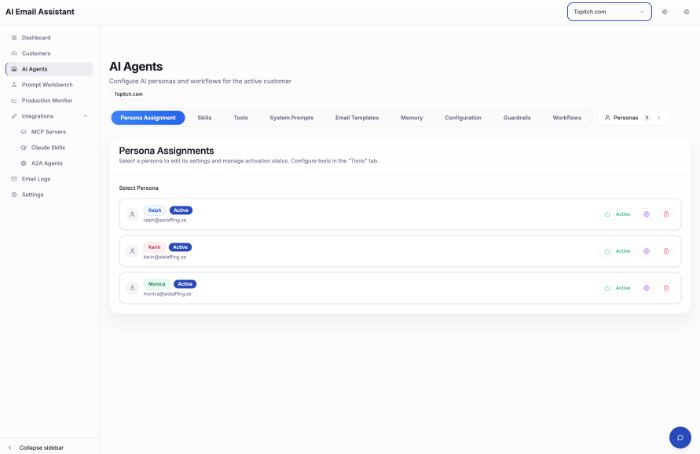The width and height of the screenshot is (700, 454).
Task: Toggle the light/dark theme sun icon
Action: tap(664, 12)
